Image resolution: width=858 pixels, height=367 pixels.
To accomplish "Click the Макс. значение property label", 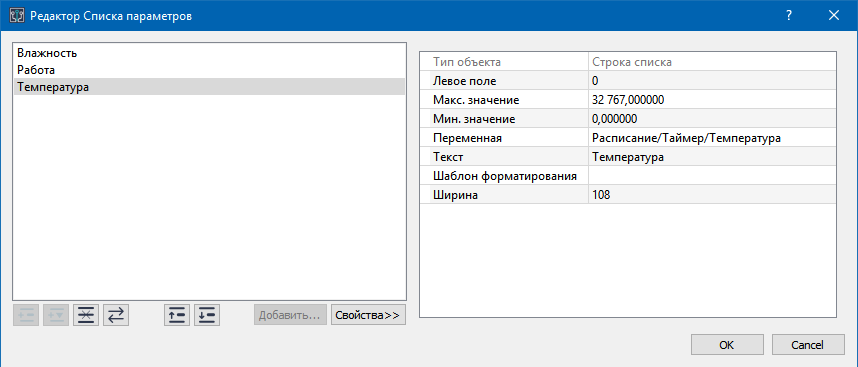I will 476,100.
